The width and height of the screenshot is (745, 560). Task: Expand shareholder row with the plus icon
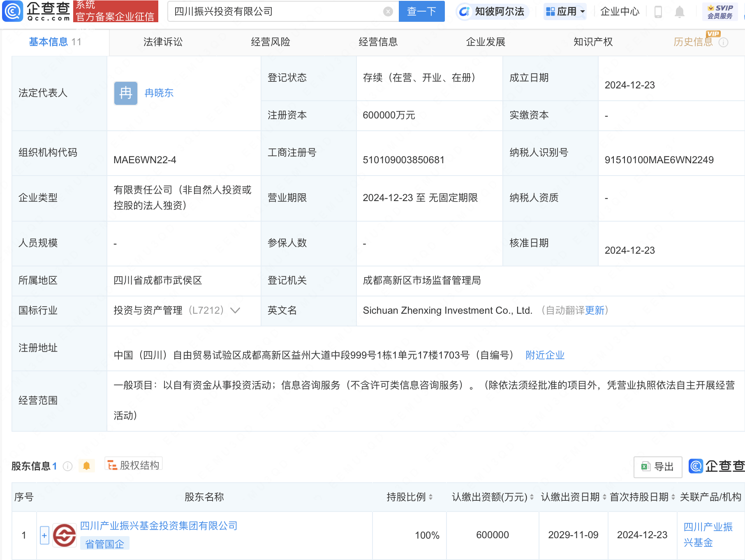pyautogui.click(x=44, y=535)
